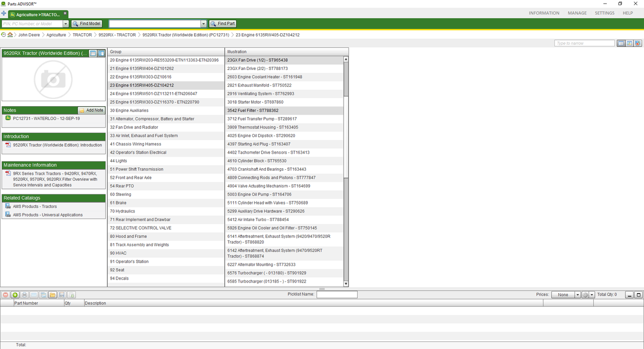Click the Illustration list vertical scrollbar
Screen dimensions: 644x349
coord(346,171)
